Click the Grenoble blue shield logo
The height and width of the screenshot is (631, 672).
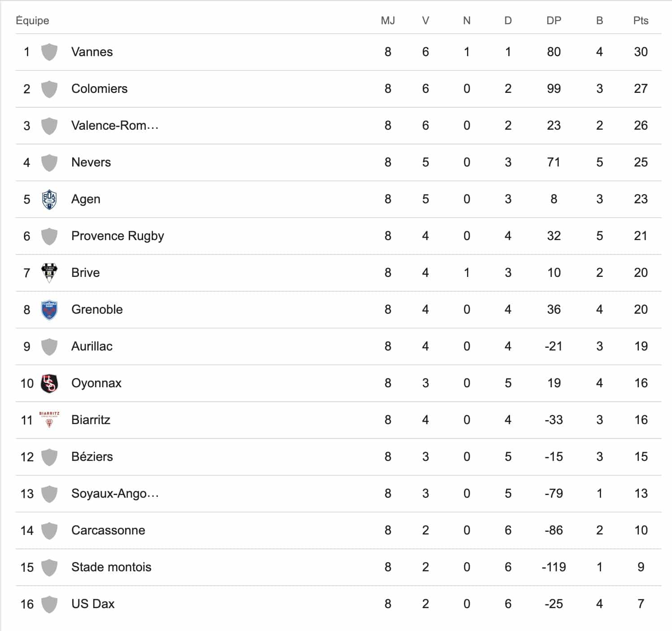(x=49, y=310)
